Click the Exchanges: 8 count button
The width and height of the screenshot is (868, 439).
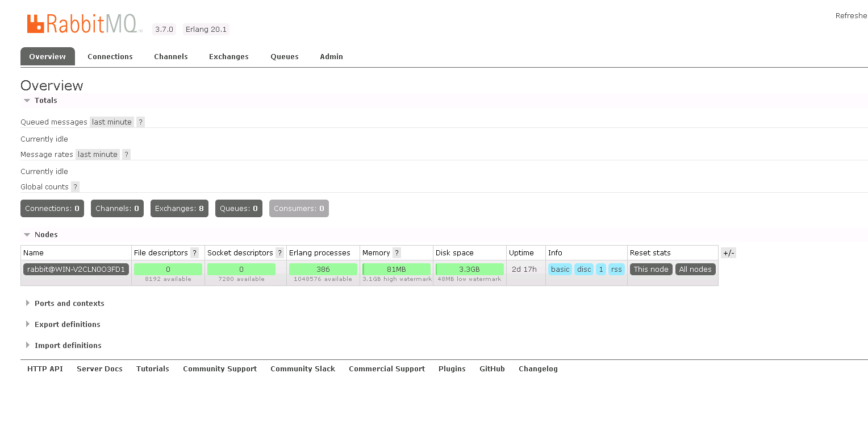point(180,209)
